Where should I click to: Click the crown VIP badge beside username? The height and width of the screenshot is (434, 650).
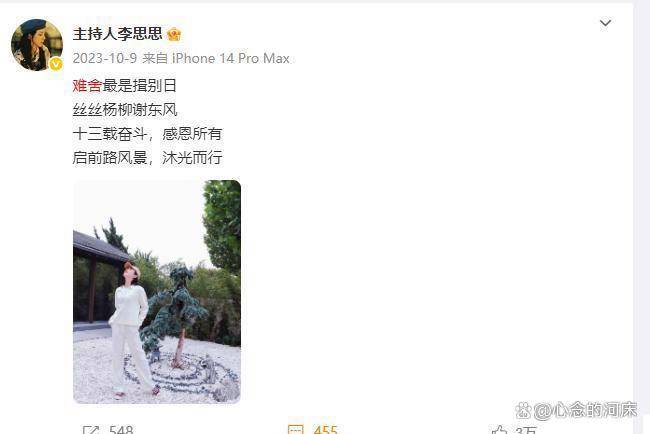(x=174, y=34)
